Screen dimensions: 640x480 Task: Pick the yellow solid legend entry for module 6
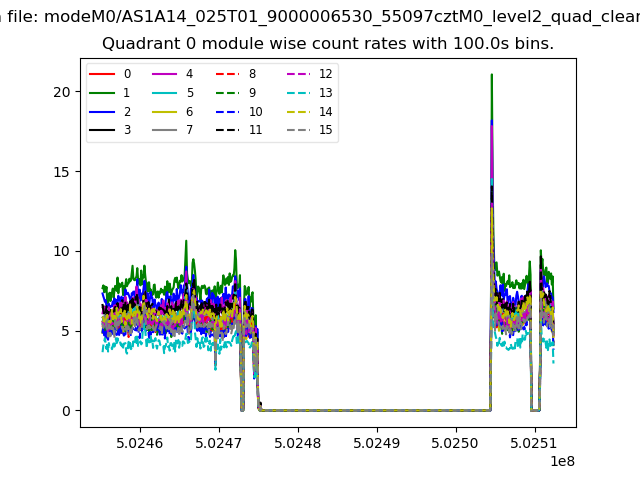click(166, 112)
